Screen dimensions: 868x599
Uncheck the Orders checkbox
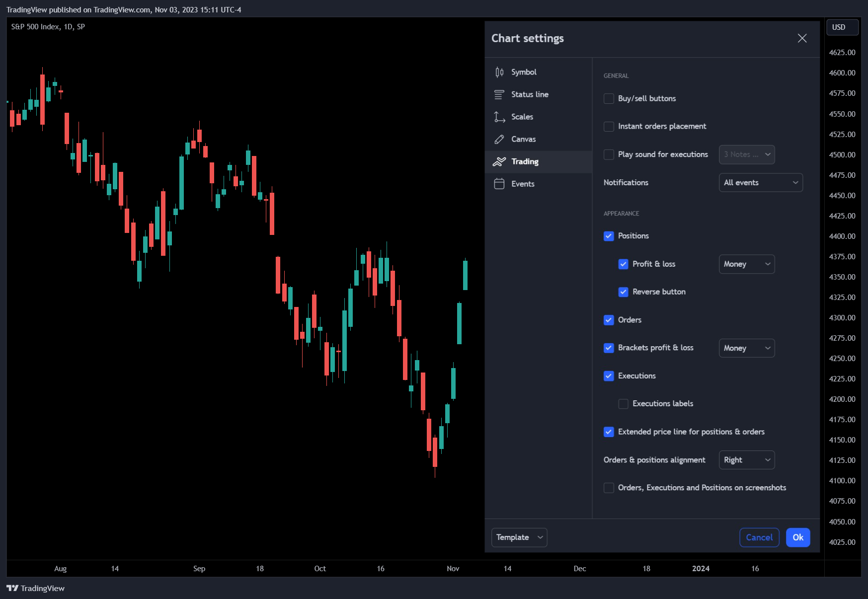pos(609,320)
